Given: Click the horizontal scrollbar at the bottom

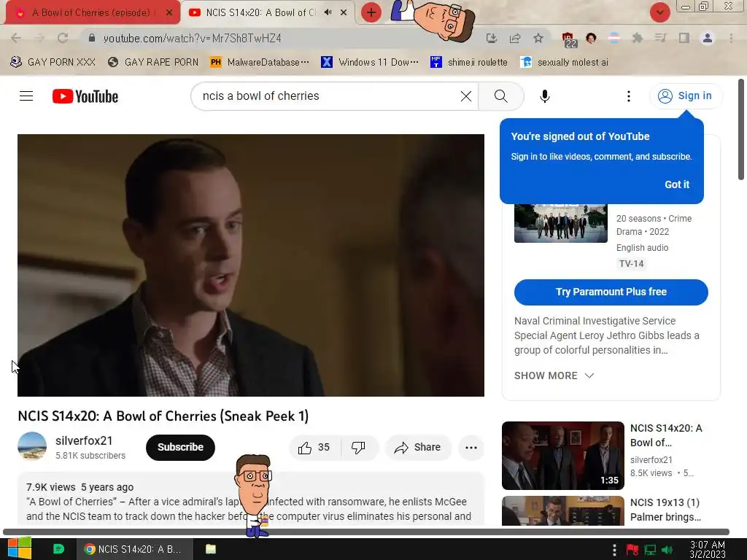Looking at the screenshot, I should click(366, 532).
